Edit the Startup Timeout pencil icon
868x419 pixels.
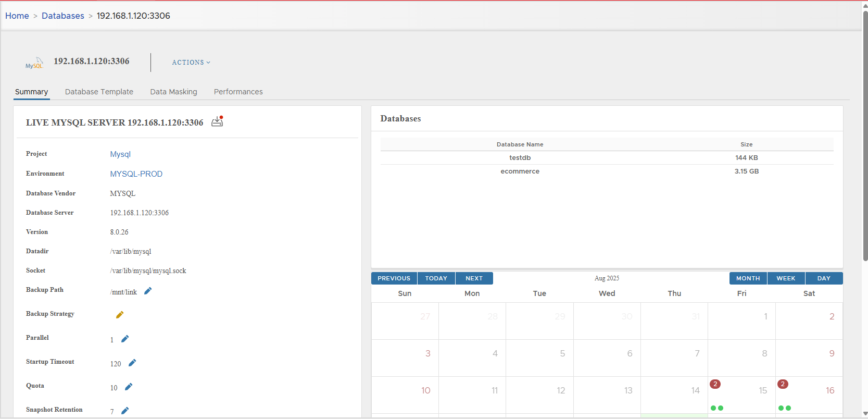point(132,363)
